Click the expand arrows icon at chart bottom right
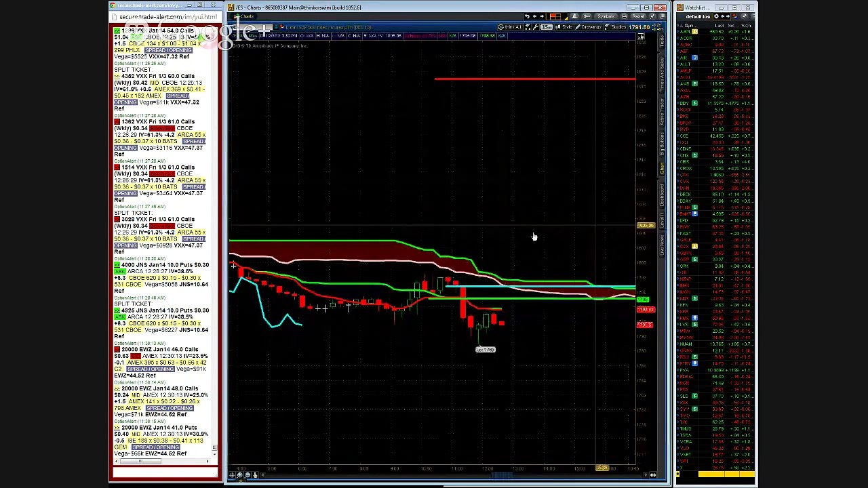Viewport: 868px width, 488px height. click(653, 475)
